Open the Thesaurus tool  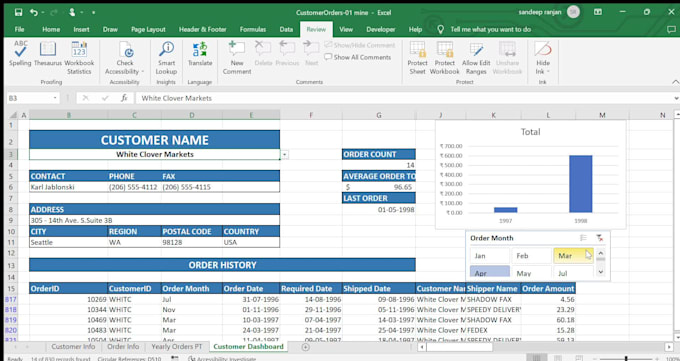(x=48, y=54)
